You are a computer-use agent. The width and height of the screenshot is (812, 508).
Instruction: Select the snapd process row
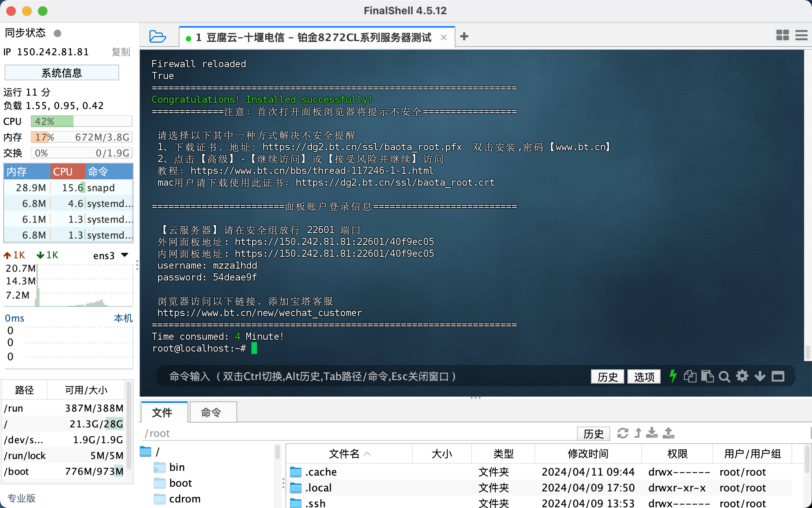[x=68, y=188]
